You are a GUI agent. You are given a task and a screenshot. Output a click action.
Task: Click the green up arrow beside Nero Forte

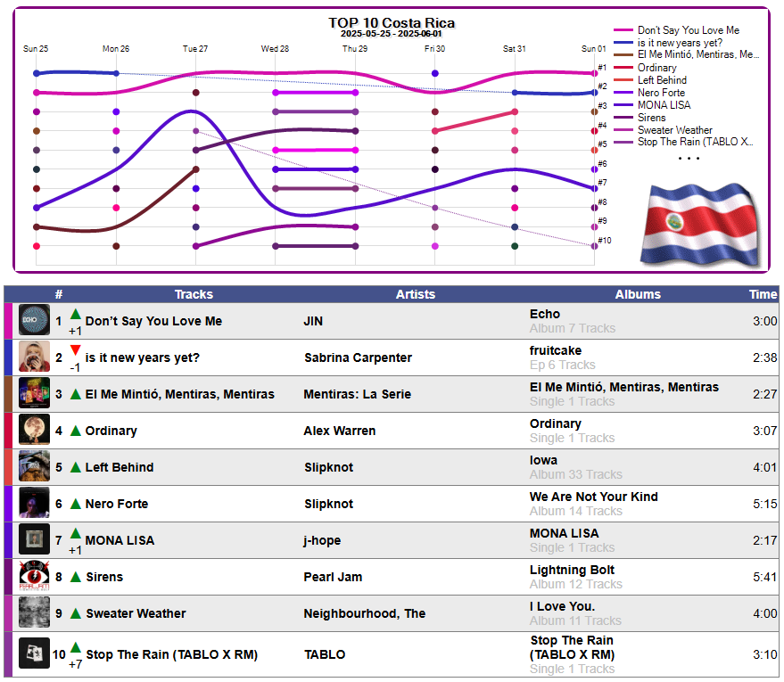(x=76, y=504)
